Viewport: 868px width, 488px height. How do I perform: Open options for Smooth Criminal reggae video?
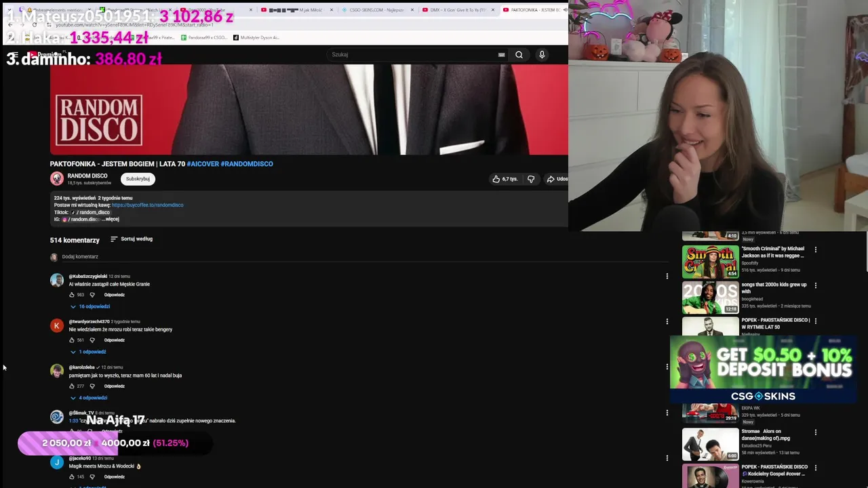tap(815, 249)
